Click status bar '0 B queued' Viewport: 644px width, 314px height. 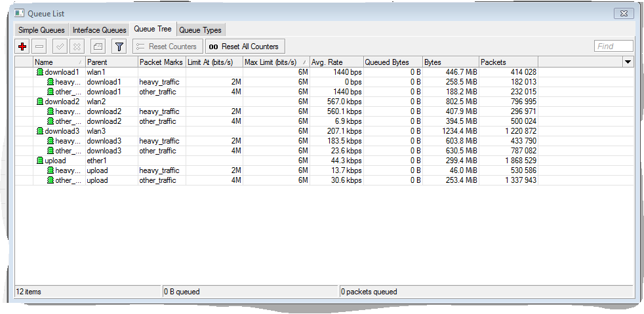click(182, 292)
